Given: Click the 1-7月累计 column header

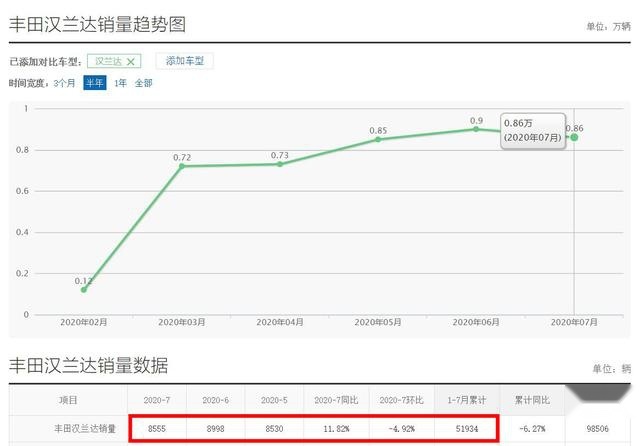Looking at the screenshot, I should coord(467,400).
